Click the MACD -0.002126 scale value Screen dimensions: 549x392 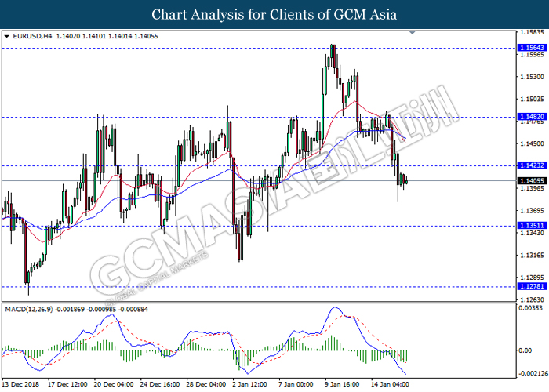click(x=533, y=374)
